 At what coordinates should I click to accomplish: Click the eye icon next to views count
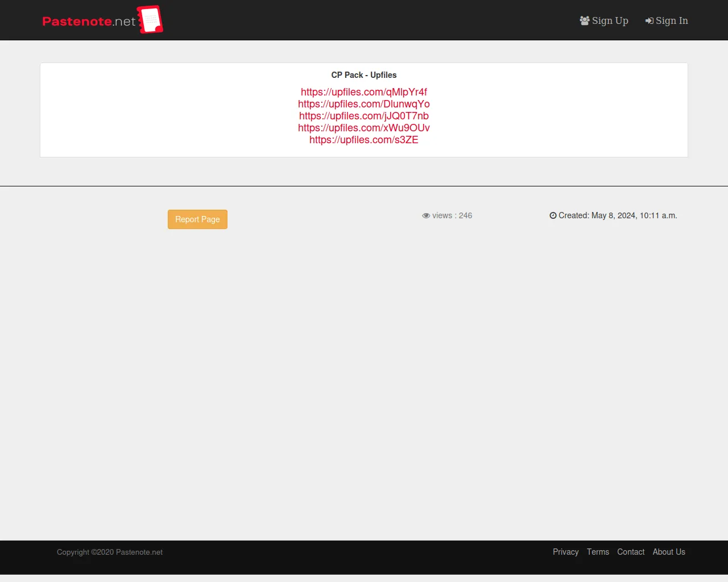click(426, 215)
